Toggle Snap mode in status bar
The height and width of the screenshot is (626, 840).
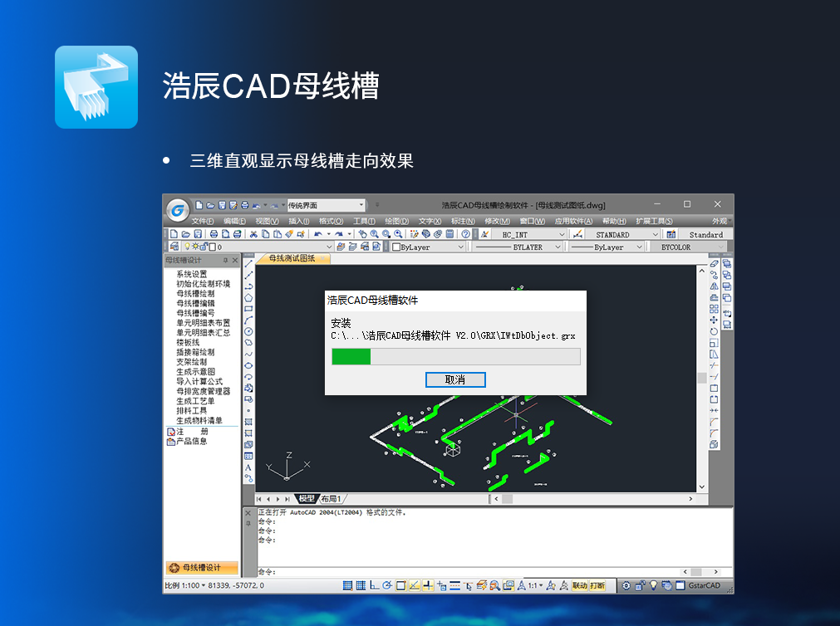[x=347, y=585]
